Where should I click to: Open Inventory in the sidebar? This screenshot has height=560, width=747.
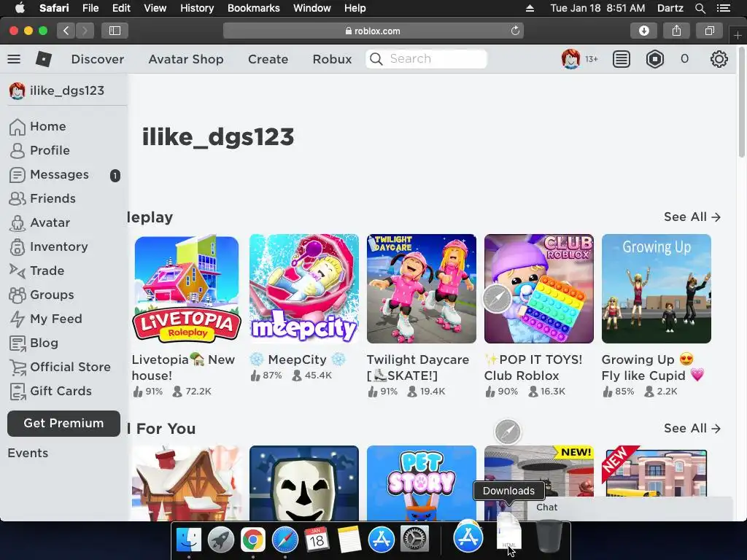49,246
